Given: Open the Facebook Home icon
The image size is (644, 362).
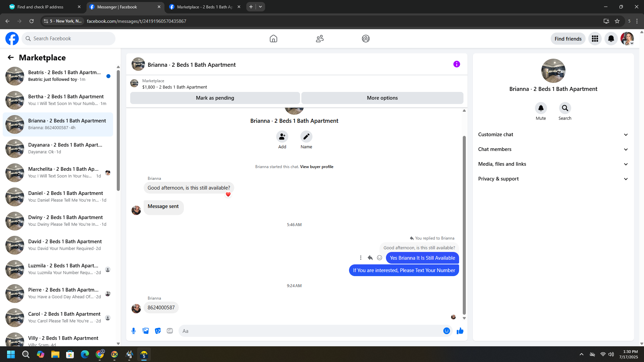Looking at the screenshot, I should pos(274,39).
